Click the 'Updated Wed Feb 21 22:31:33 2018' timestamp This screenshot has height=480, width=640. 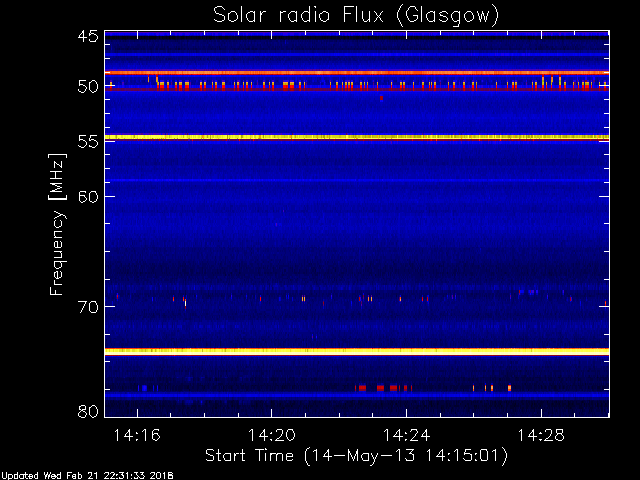87,476
